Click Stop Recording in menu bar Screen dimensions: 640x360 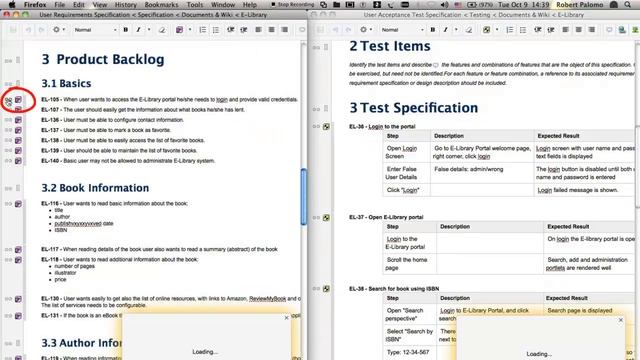pos(293,4)
